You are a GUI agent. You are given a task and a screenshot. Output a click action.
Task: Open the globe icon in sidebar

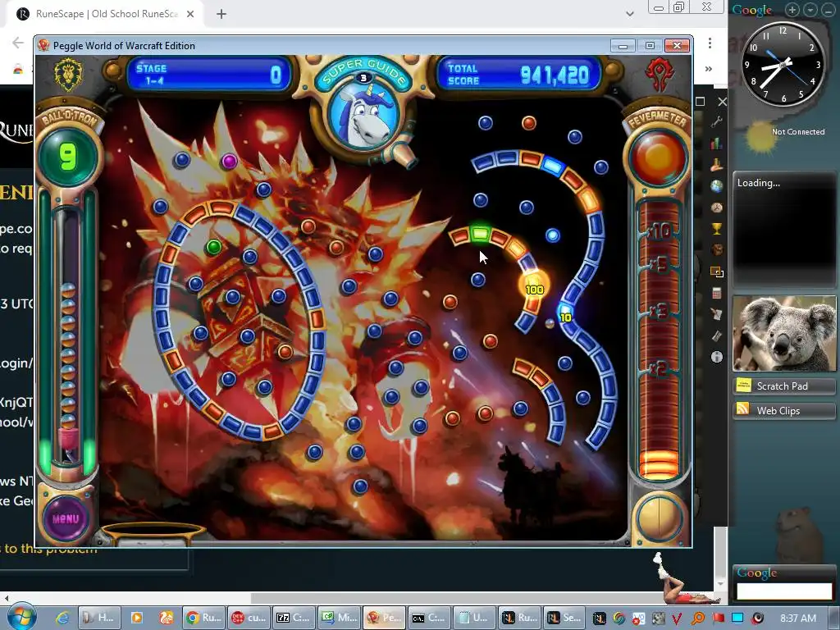pos(717,186)
